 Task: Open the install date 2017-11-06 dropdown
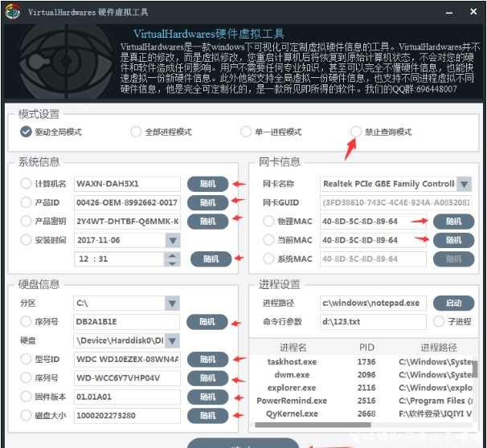tap(173, 240)
